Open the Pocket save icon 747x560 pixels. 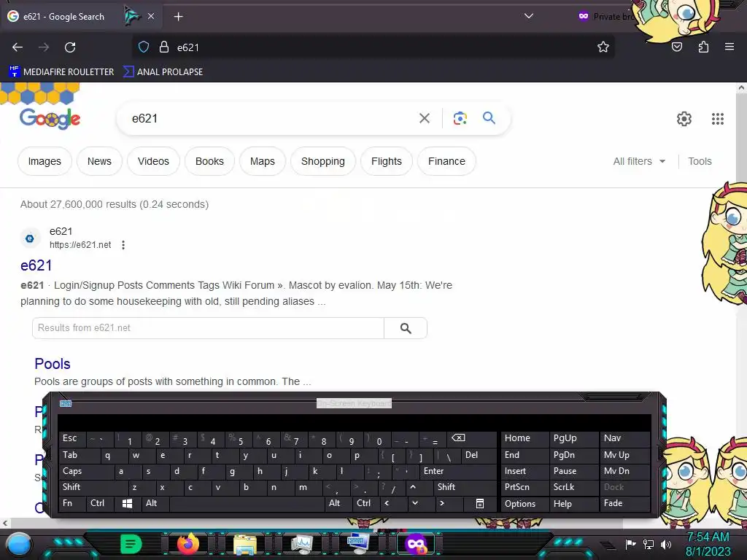click(x=676, y=47)
